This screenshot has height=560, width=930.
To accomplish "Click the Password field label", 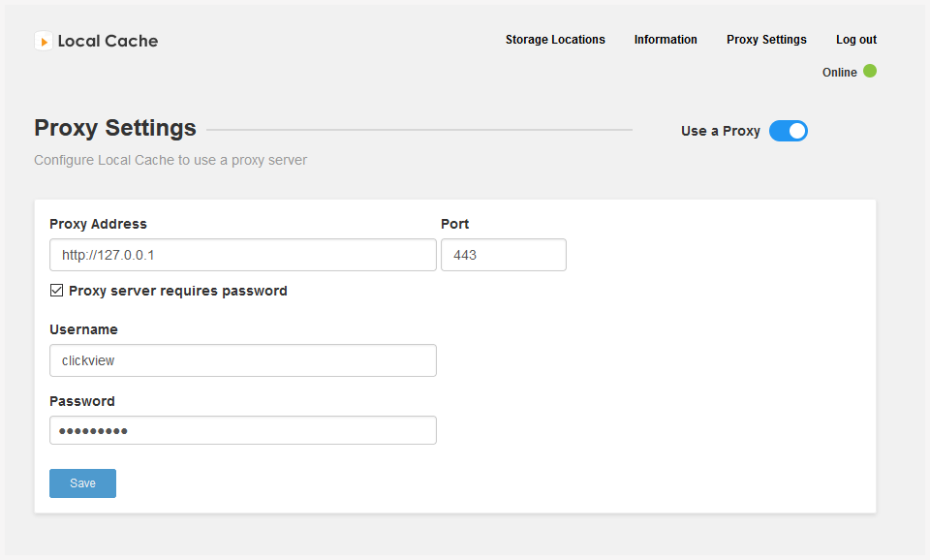I will click(82, 402).
